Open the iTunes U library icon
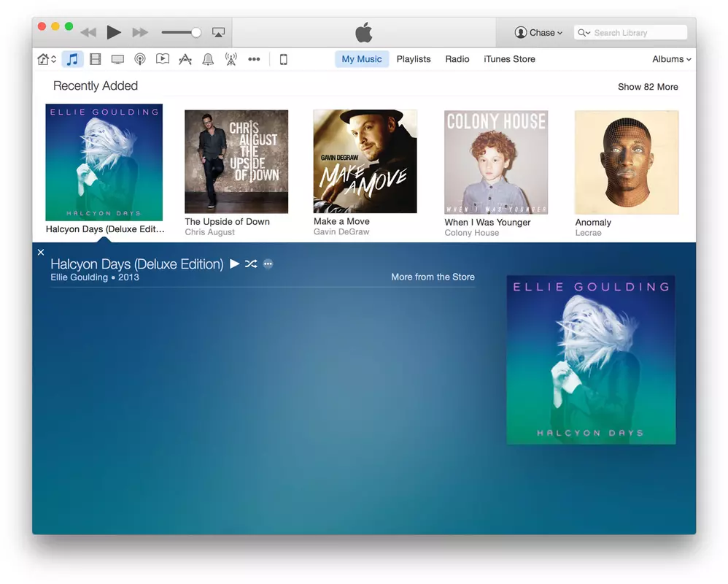Screen dimensions: 728x584 163,58
